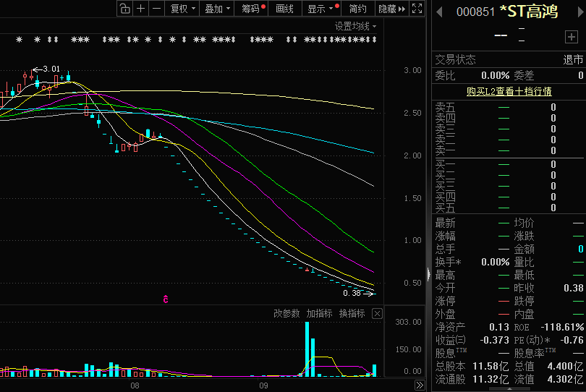The image size is (586, 392).
Task: Close the volume indicator sub-panel
Action: tap(377, 313)
